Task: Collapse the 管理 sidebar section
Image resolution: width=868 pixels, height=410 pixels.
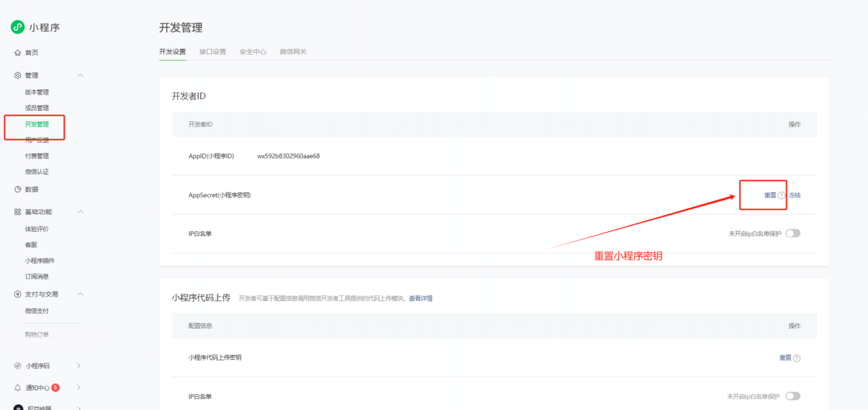Action: coord(80,76)
